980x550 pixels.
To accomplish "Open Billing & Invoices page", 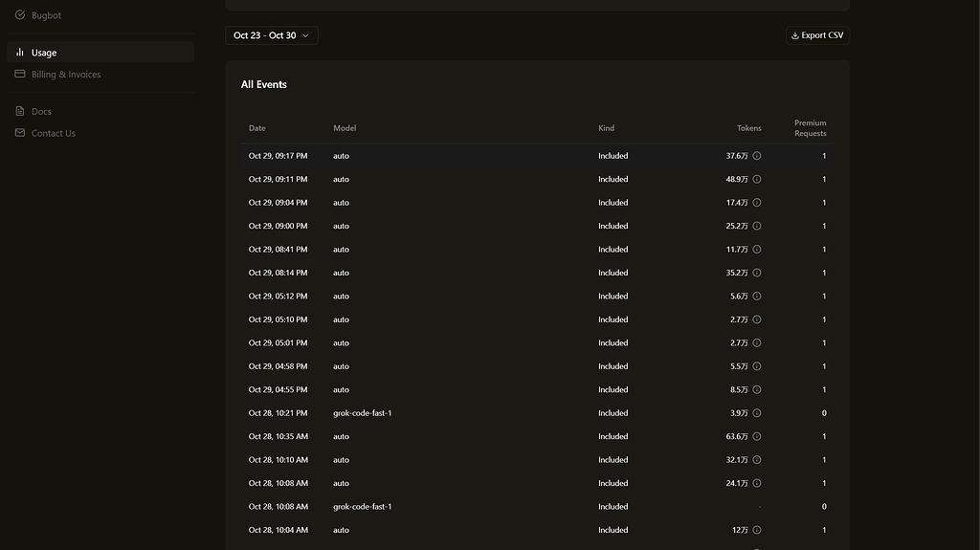I will tap(100, 74).
